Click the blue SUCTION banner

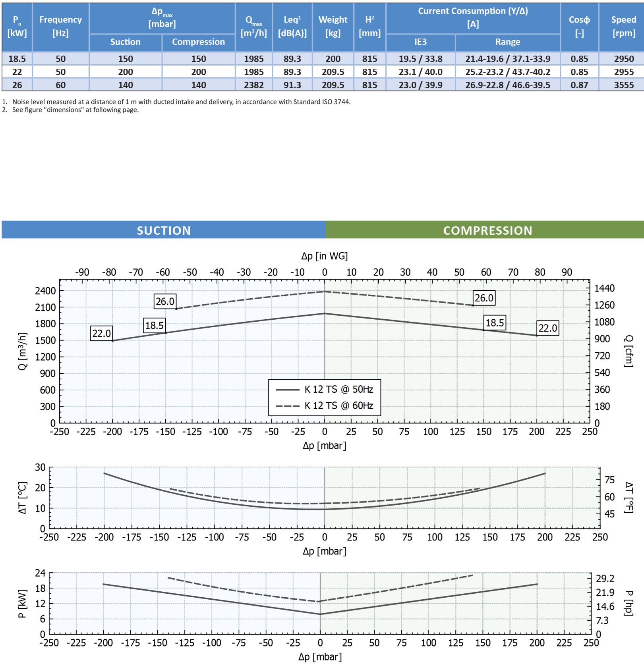tap(164, 230)
